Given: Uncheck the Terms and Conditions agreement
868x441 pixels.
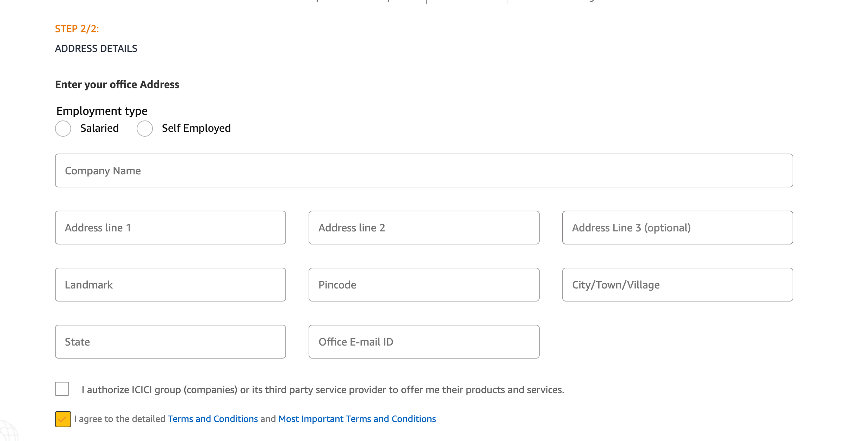Looking at the screenshot, I should coord(63,419).
